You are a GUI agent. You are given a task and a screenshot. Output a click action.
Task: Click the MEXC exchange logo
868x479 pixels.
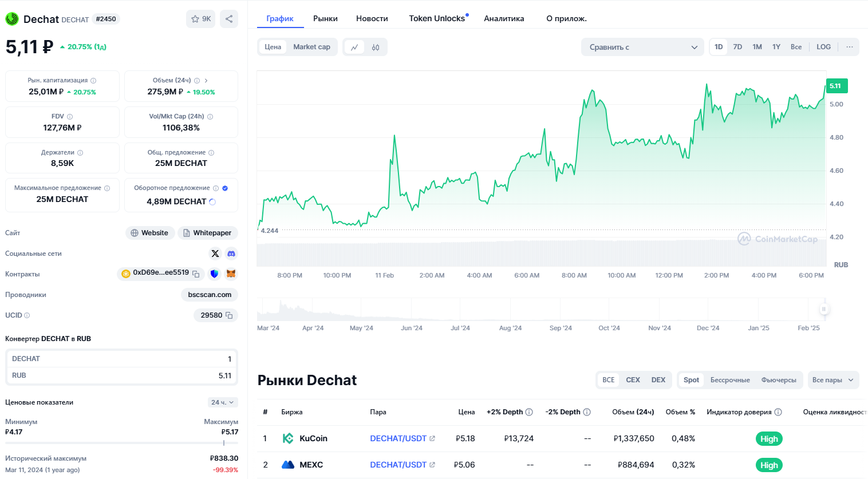tap(288, 465)
